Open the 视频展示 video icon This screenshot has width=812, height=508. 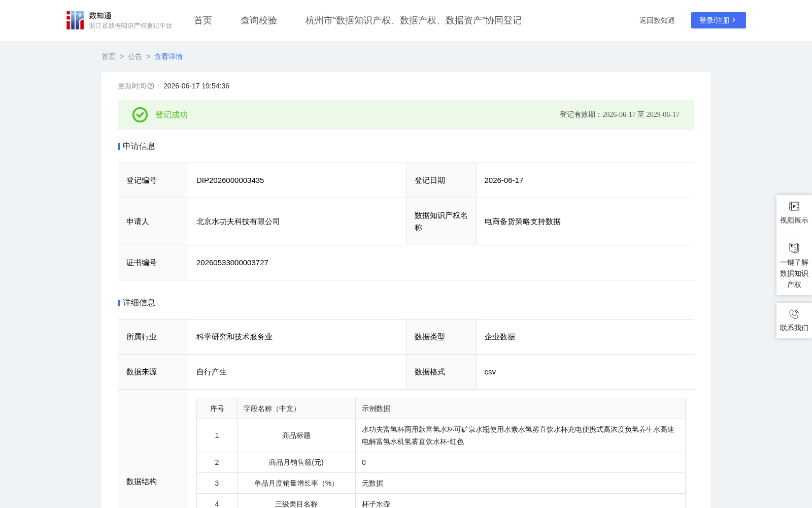794,206
